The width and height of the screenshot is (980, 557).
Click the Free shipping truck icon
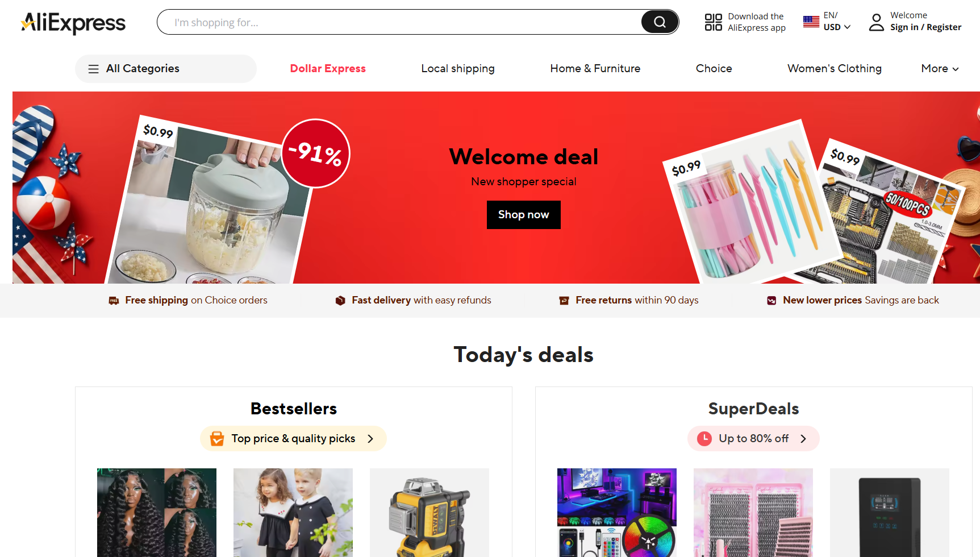coord(114,301)
